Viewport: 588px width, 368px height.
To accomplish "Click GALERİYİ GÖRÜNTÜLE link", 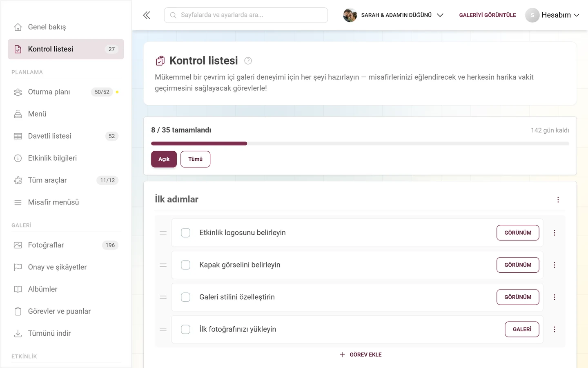I will click(x=488, y=15).
